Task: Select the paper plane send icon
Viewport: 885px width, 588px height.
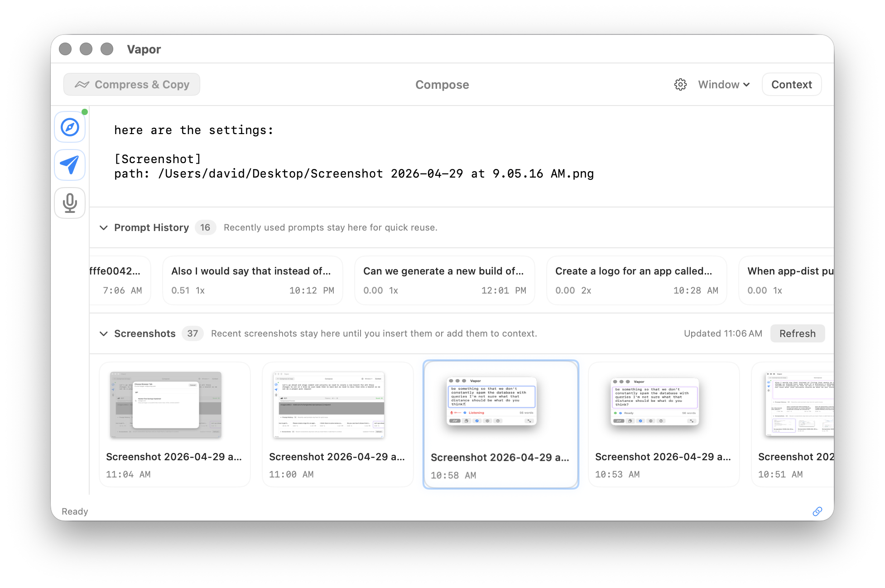Action: (x=69, y=165)
